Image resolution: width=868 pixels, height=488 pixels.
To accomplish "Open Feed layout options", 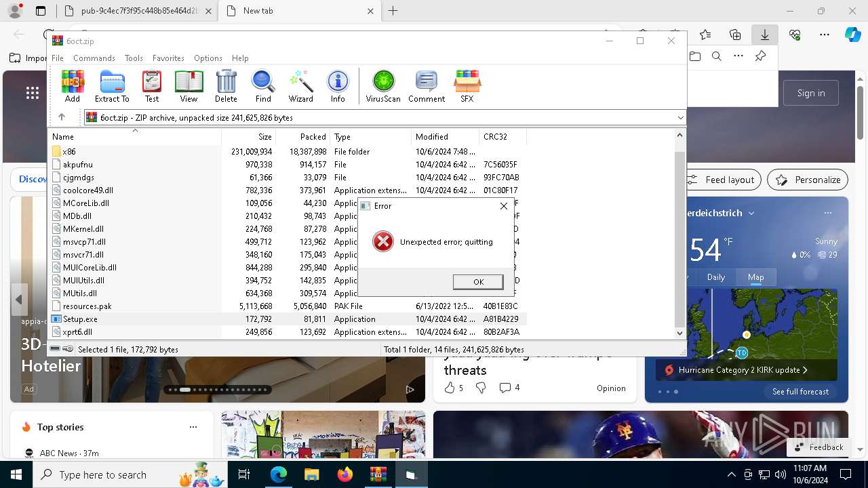I will (x=722, y=180).
